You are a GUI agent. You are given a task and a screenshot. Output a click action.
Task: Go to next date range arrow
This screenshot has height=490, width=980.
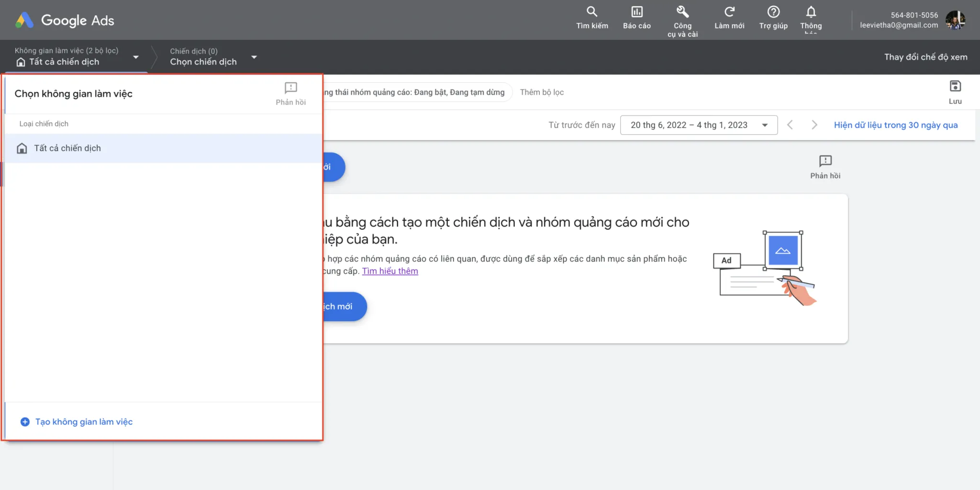pyautogui.click(x=814, y=125)
